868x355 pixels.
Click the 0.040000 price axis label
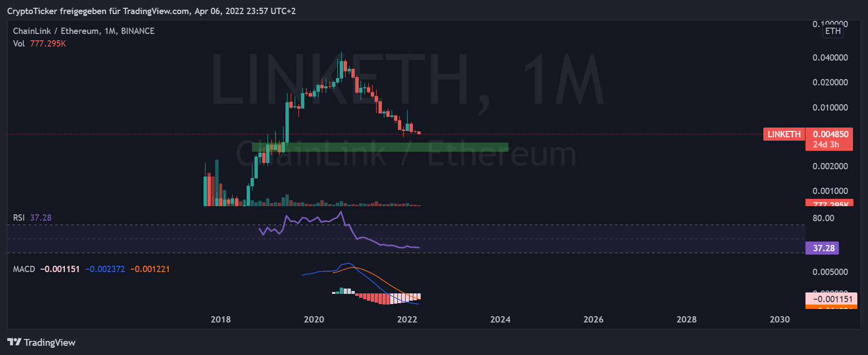point(830,58)
